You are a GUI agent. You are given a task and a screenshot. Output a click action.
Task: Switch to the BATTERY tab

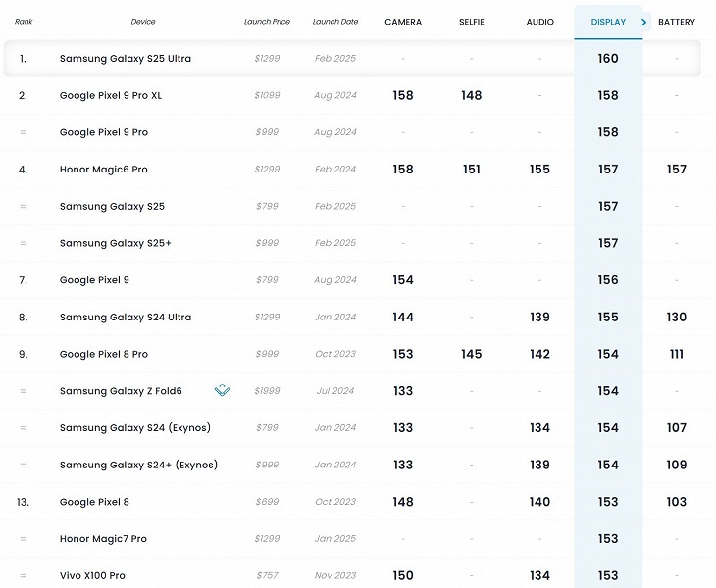[x=677, y=22]
